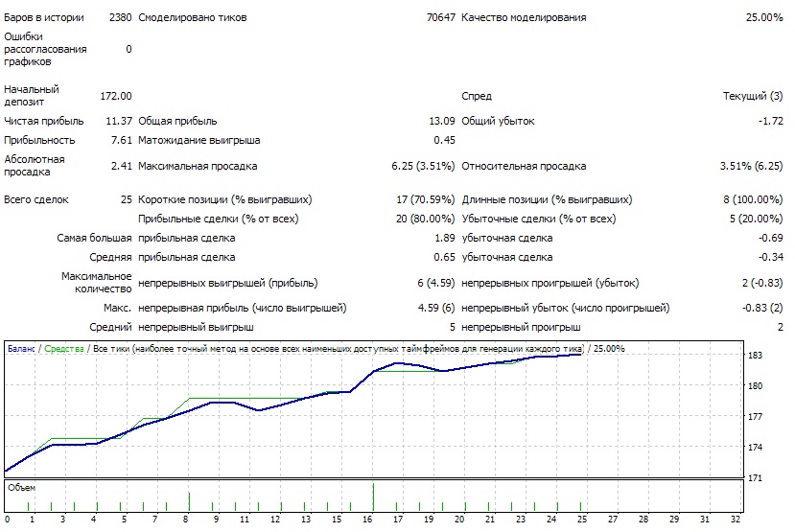Click the 'Короткие позиции (% выигравших)' label
The width and height of the screenshot is (795, 532).
coord(225,199)
